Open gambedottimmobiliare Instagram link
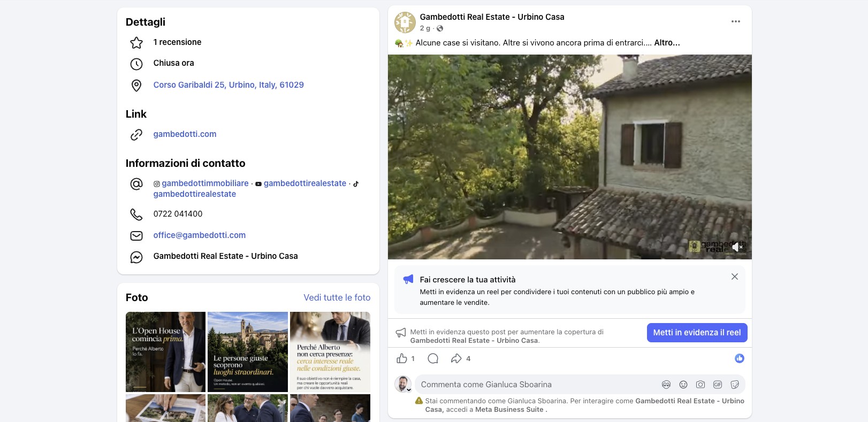 click(205, 183)
